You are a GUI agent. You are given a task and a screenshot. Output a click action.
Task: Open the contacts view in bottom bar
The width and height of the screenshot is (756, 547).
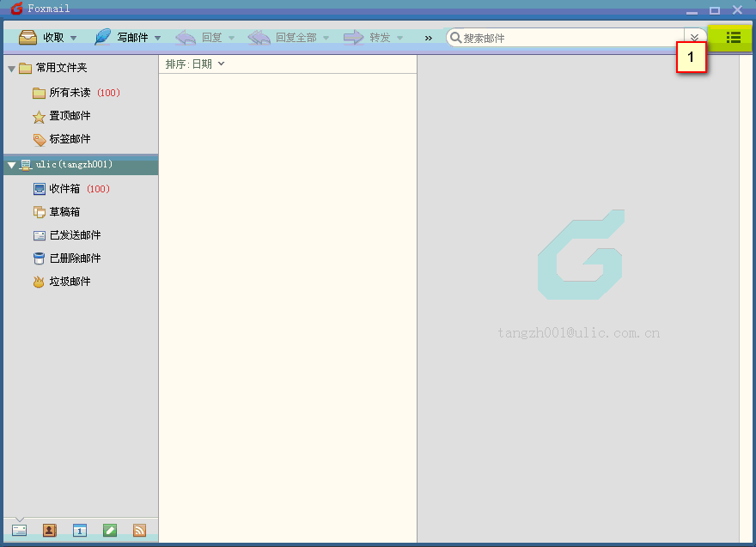49,530
